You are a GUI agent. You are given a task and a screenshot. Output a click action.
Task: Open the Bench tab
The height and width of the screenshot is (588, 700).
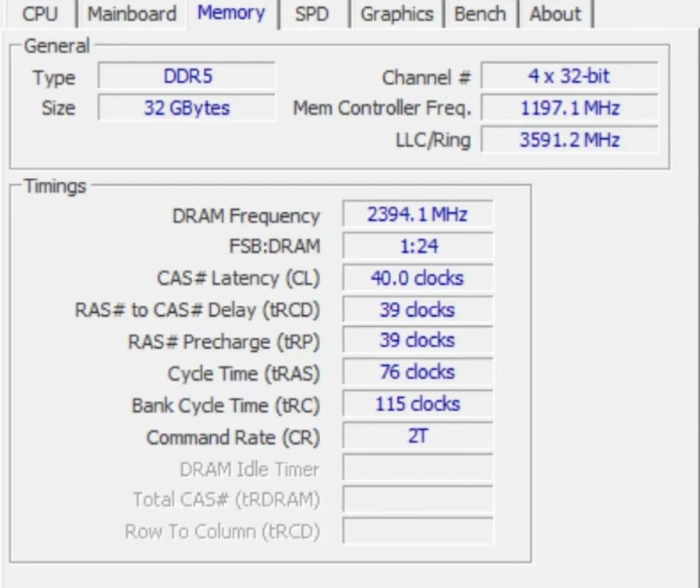480,14
